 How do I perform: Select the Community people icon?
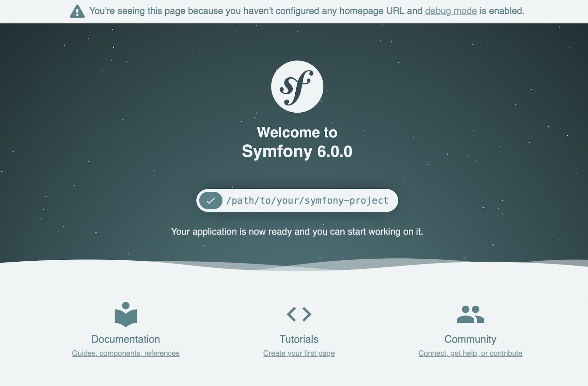pos(470,314)
